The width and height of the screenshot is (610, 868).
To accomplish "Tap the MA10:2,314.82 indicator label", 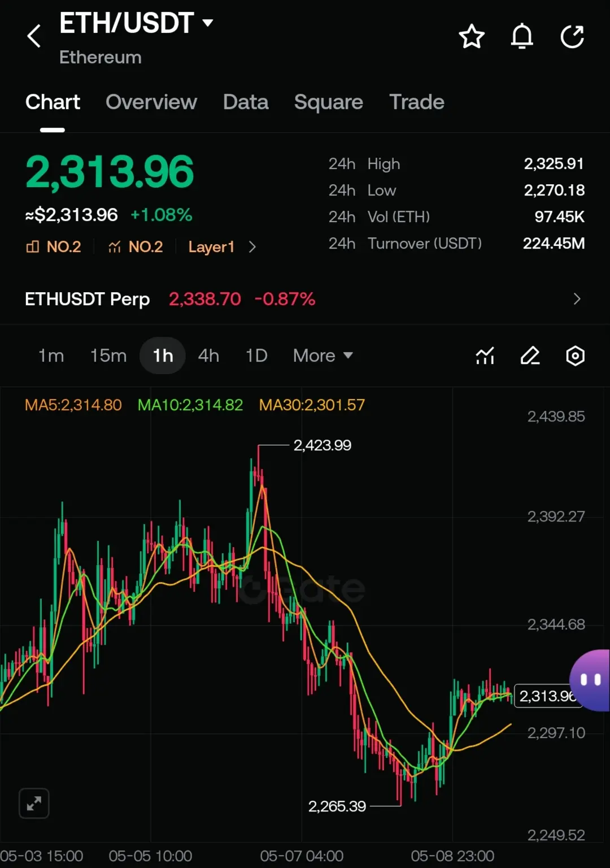I will [x=190, y=405].
